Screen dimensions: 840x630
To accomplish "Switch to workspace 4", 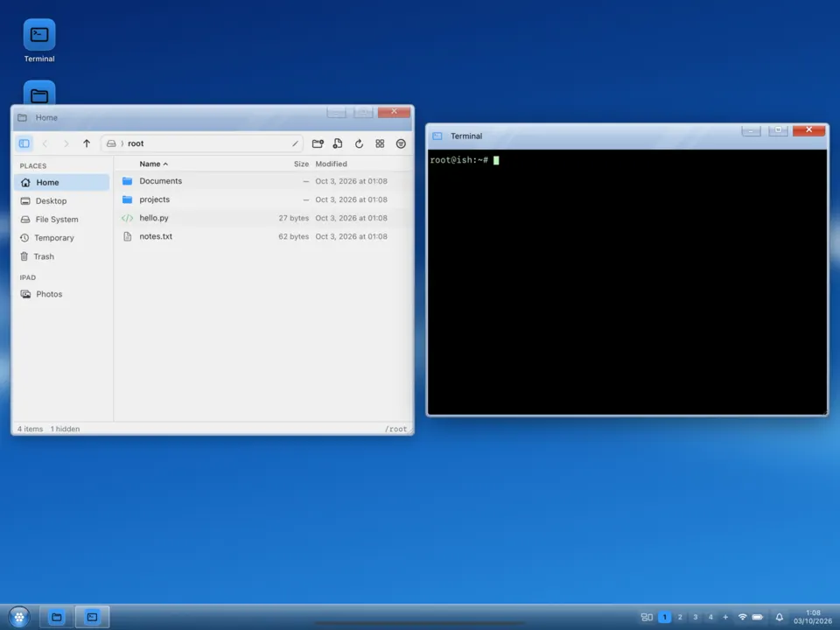I will click(x=710, y=617).
